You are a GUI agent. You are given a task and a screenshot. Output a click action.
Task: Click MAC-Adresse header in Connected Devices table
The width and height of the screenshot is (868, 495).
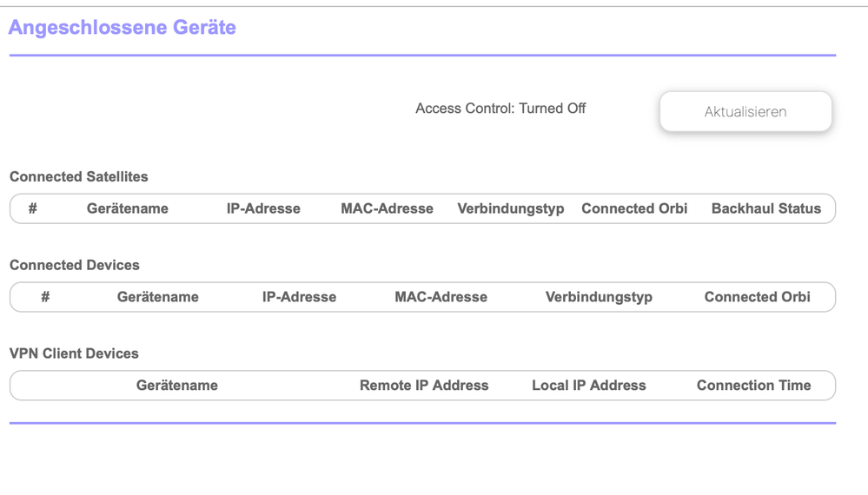pos(441,297)
